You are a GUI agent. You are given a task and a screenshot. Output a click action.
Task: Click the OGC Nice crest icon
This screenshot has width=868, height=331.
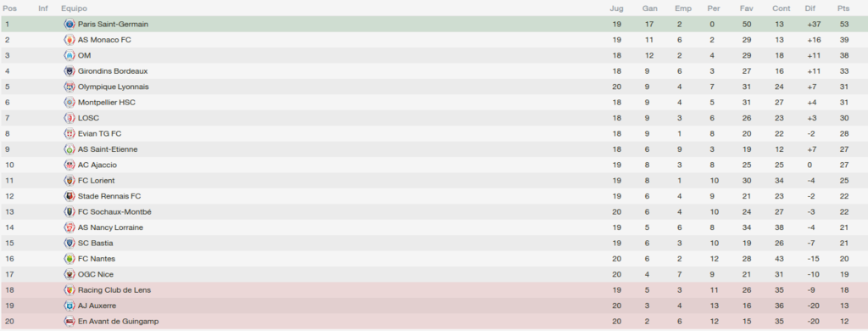coord(70,274)
